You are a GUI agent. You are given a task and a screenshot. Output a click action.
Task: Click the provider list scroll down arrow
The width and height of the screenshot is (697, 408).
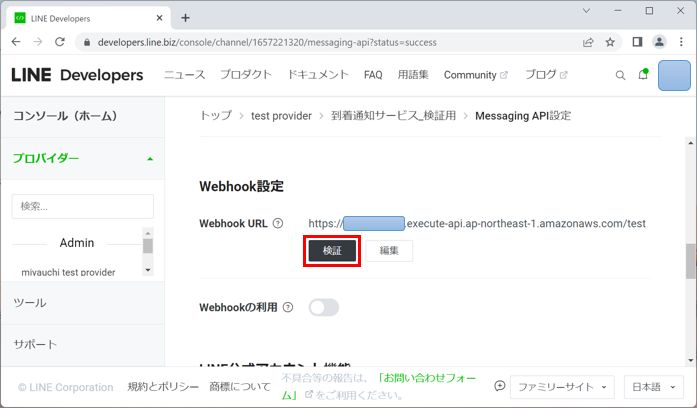148,270
